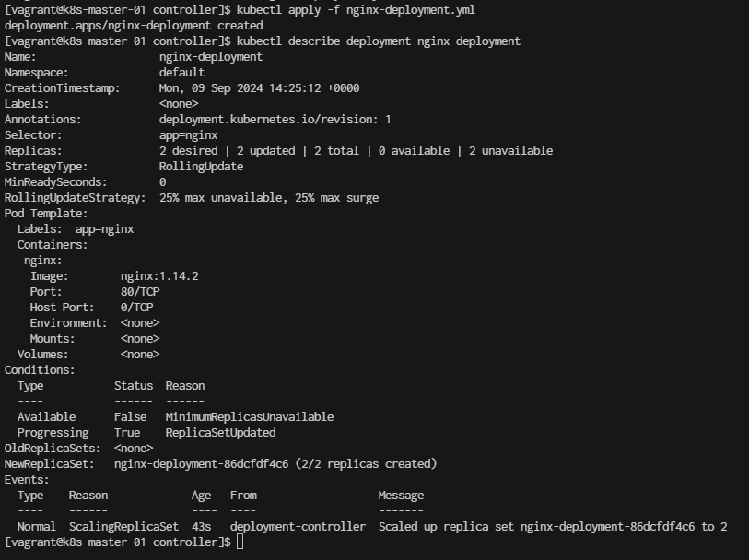This screenshot has width=749, height=560.
Task: Click the 'deployment-controller' event source
Action: (298, 527)
